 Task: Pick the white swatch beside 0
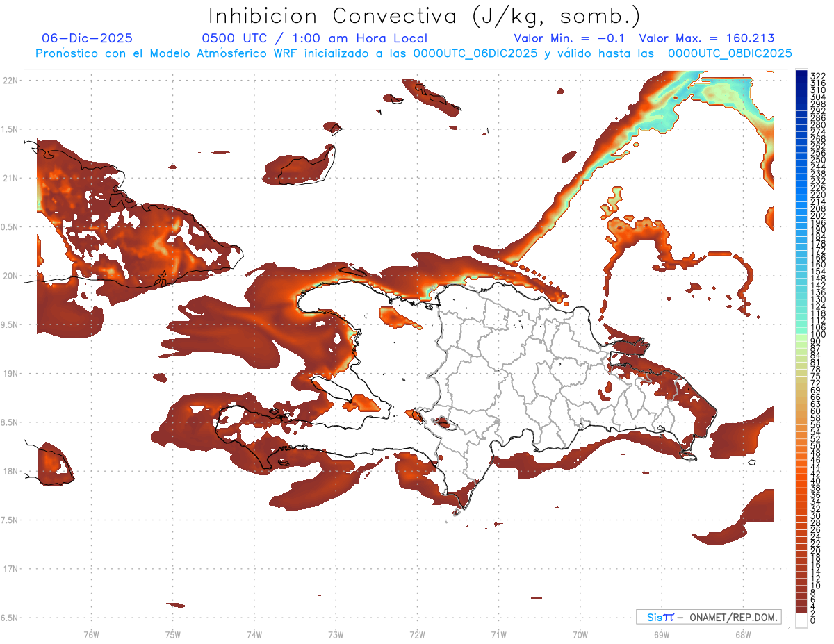click(801, 620)
